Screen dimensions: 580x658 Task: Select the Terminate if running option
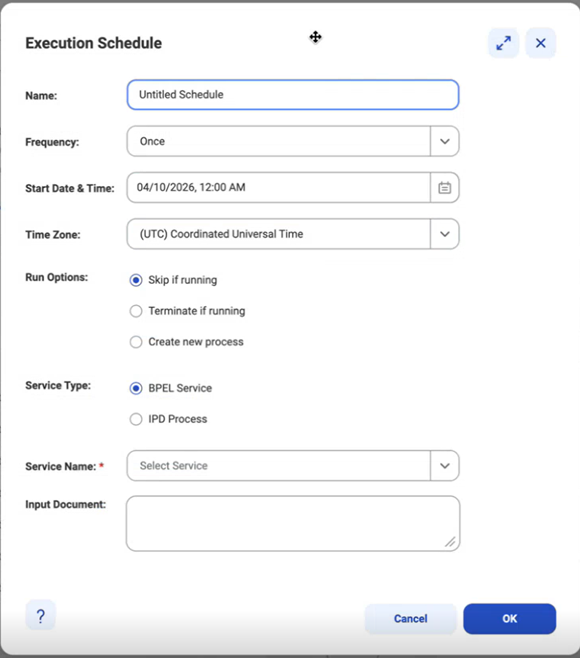click(x=136, y=311)
